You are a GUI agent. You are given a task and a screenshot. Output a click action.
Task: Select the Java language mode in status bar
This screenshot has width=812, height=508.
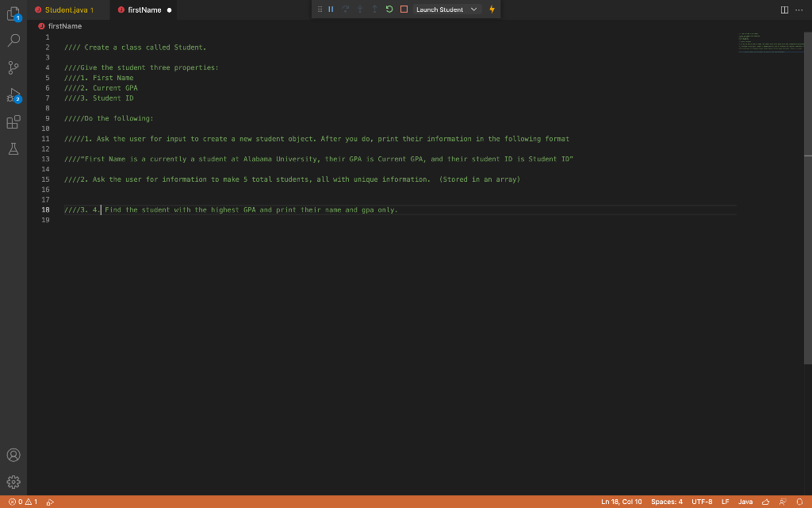745,502
